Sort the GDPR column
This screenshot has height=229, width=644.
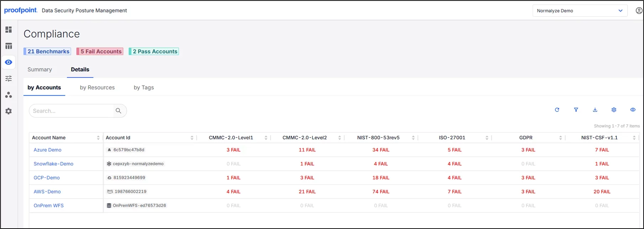pos(560,138)
